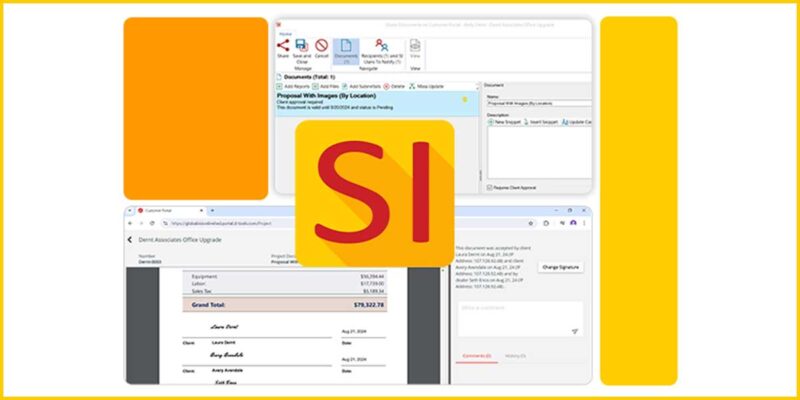Open the browser three-dot menu
Image resolution: width=800 pixels, height=400 pixels.
click(584, 223)
